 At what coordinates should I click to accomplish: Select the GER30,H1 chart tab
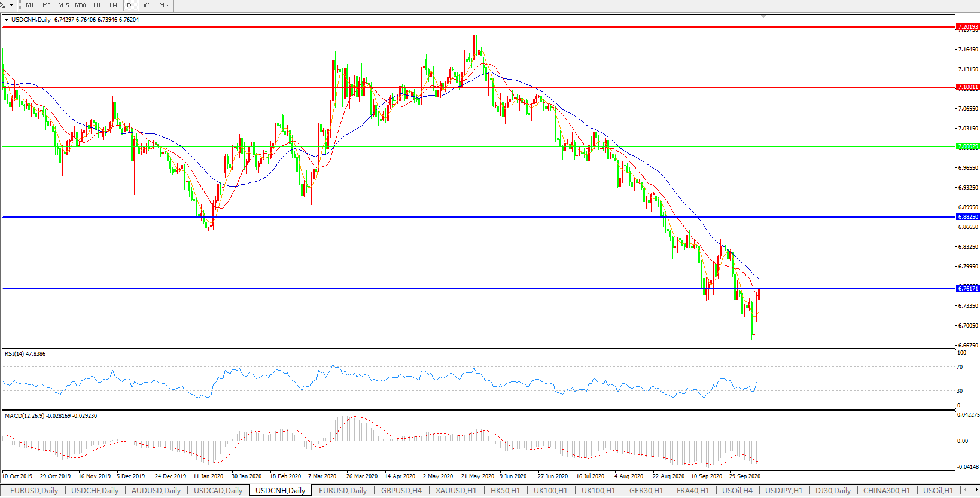[646, 491]
